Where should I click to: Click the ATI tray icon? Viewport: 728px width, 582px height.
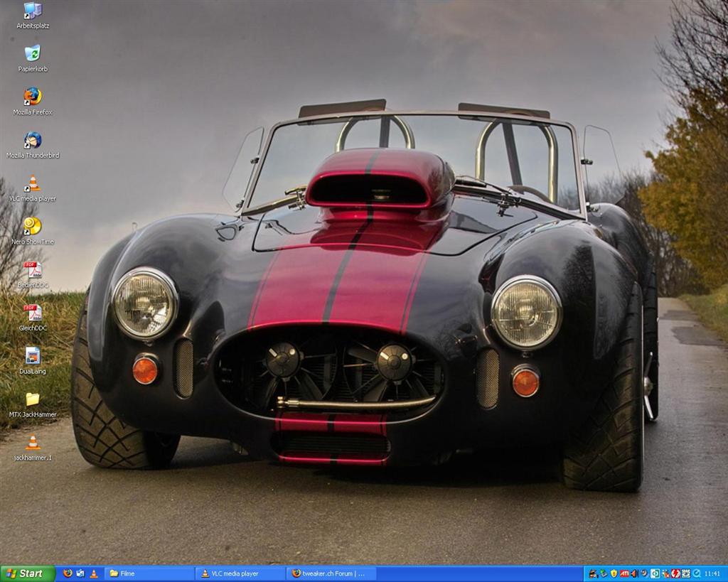pos(624,573)
